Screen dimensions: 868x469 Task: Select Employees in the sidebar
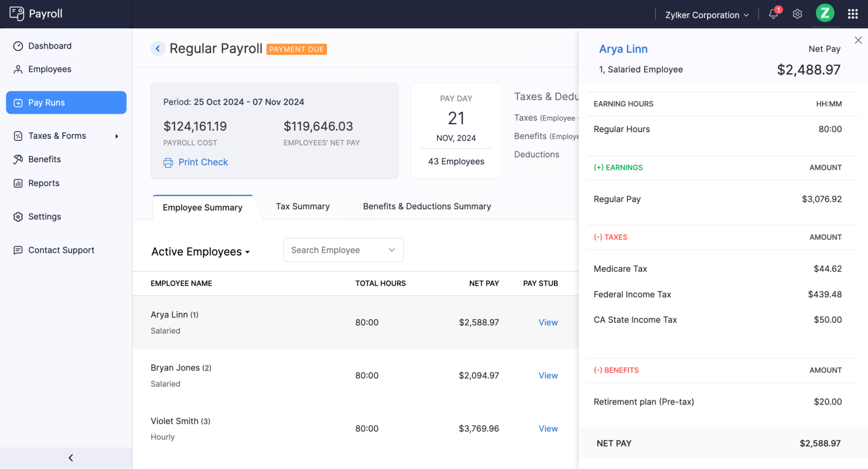point(50,69)
